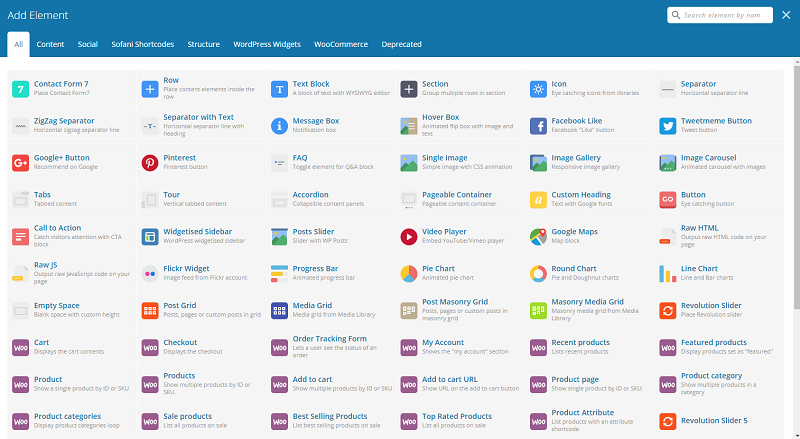This screenshot has height=439, width=800.
Task: Select the Revolution Slider icon
Action: pyautogui.click(x=668, y=310)
